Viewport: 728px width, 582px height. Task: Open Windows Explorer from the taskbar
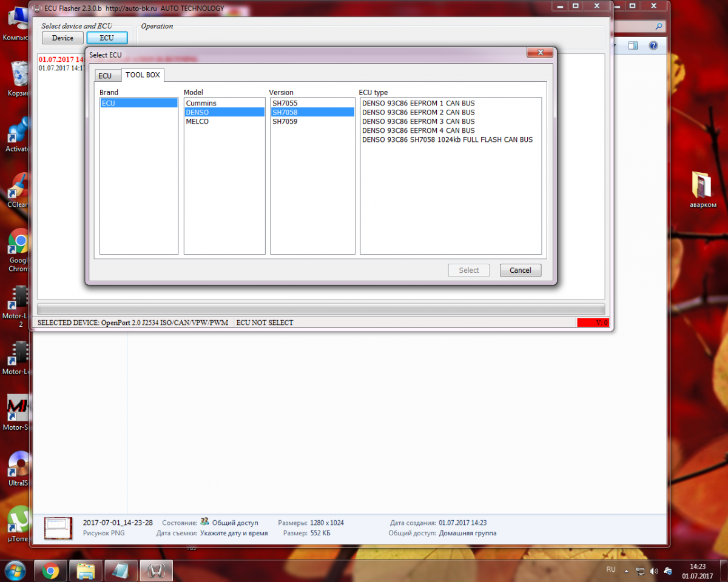pos(86,570)
